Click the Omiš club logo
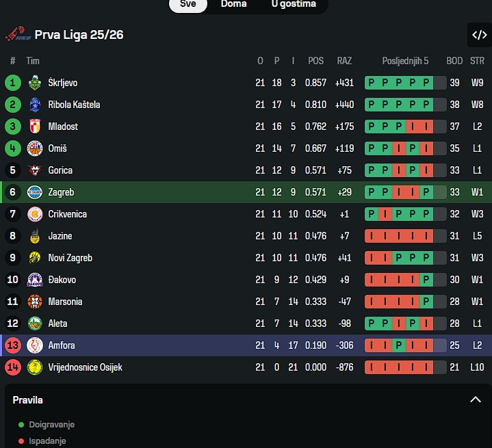Screen dimensions: 492x448 tap(34, 148)
